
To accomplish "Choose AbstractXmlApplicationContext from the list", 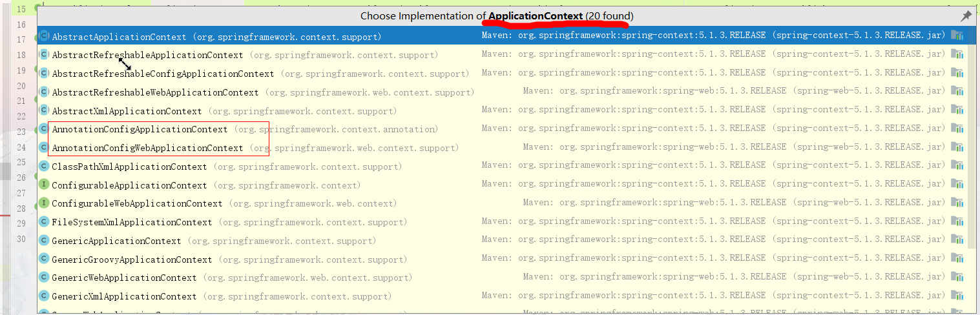I will pyautogui.click(x=127, y=111).
